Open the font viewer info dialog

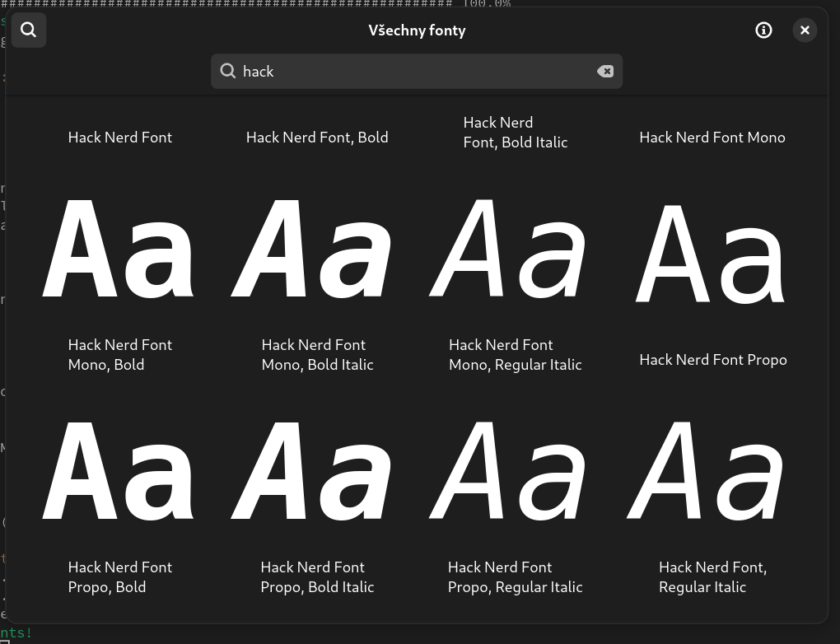tap(763, 30)
